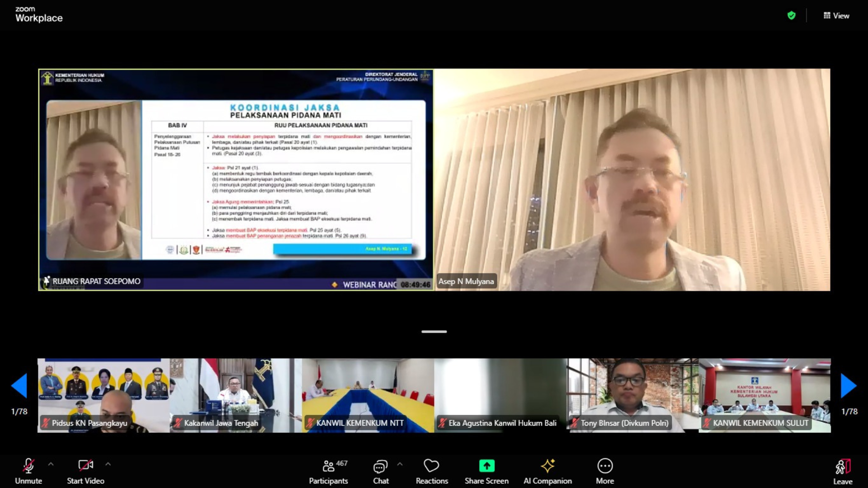Go to next page of participant thumbnails

[849, 385]
